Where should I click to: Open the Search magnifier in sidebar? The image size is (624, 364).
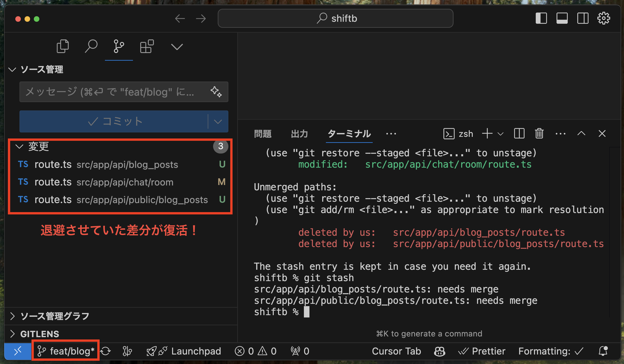tap(91, 46)
